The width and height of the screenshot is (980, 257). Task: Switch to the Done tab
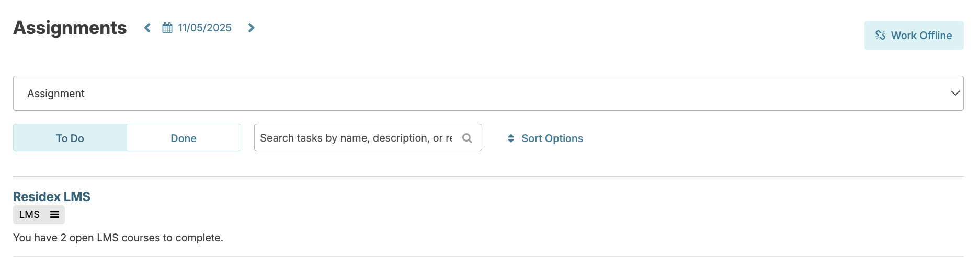click(x=184, y=138)
